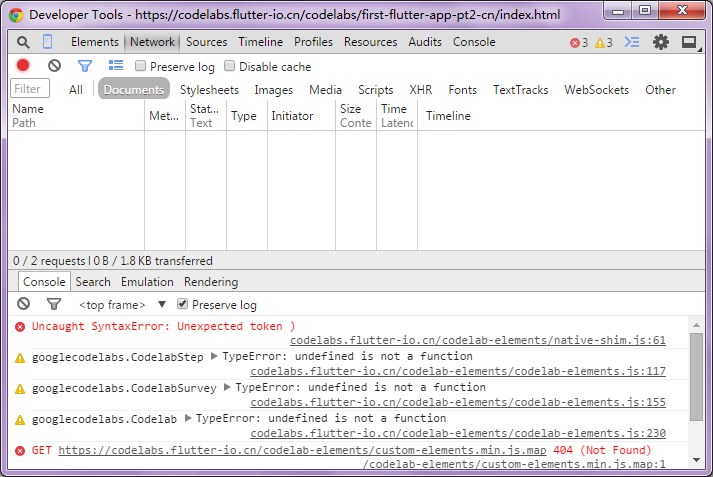Click the warning icon beside CodelabSurvey

coord(20,389)
